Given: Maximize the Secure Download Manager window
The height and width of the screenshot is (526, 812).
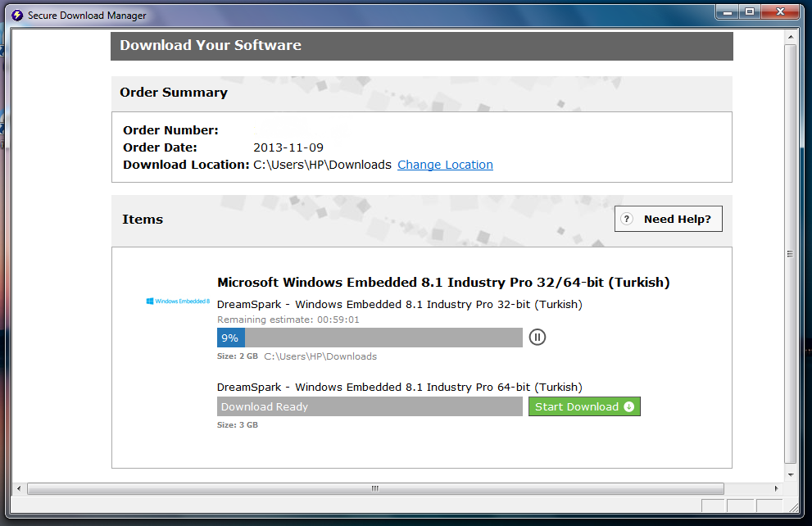Looking at the screenshot, I should coord(749,11).
